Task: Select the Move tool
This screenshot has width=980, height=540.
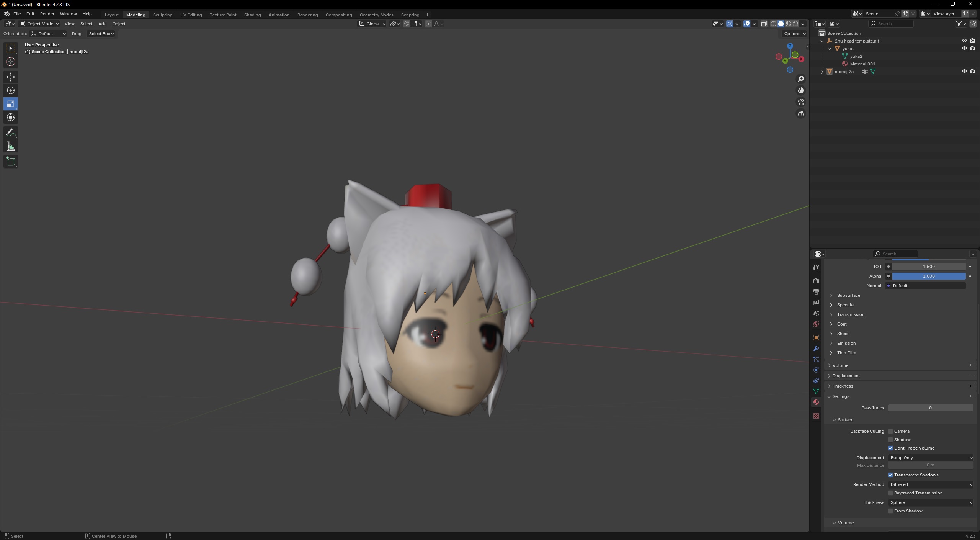Action: [11, 77]
